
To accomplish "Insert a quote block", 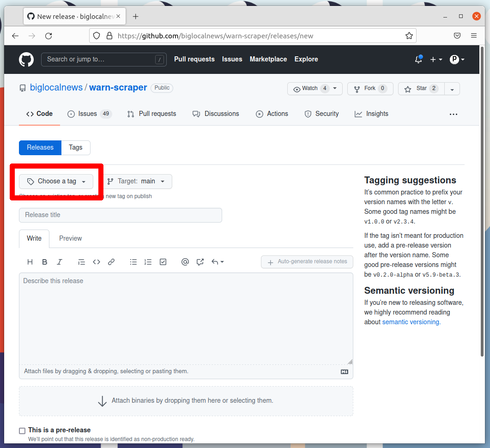I will click(x=81, y=262).
